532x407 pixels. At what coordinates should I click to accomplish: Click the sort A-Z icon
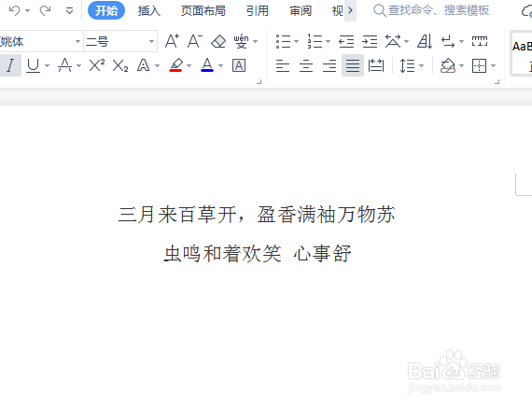pyautogui.click(x=425, y=41)
